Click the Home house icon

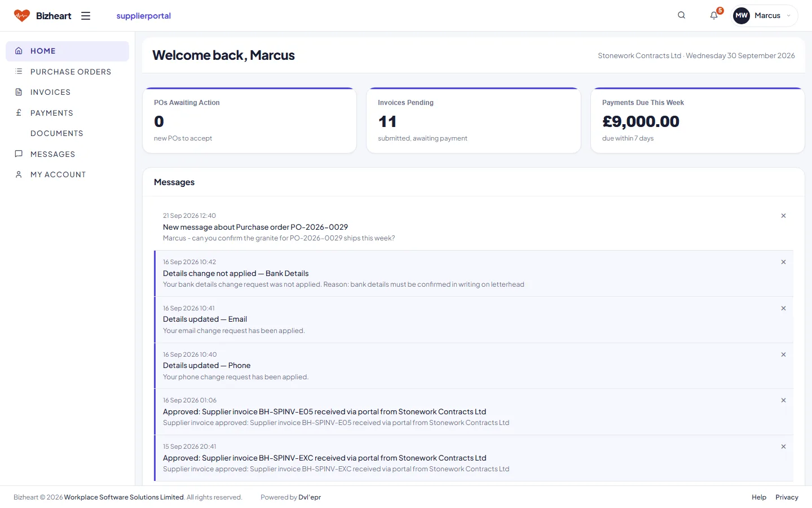(x=19, y=51)
